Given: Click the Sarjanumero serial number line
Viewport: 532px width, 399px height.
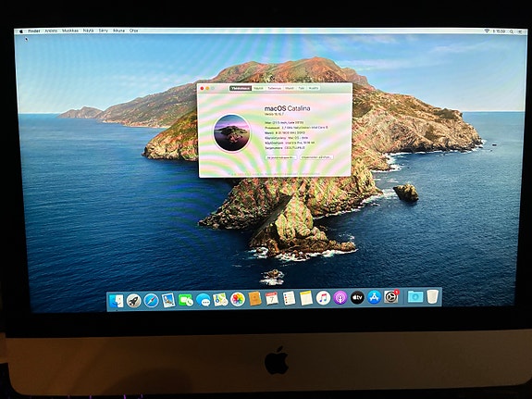Looking at the screenshot, I should 285,148.
